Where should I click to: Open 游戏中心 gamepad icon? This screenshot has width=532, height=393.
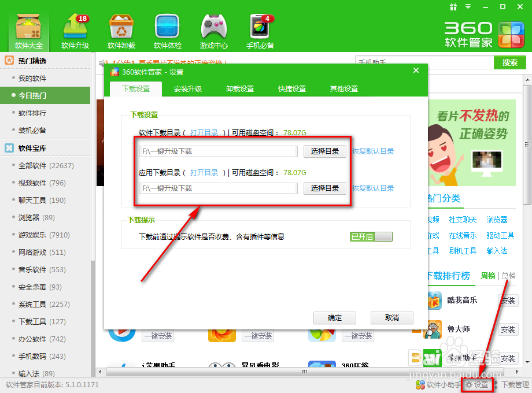click(x=213, y=26)
